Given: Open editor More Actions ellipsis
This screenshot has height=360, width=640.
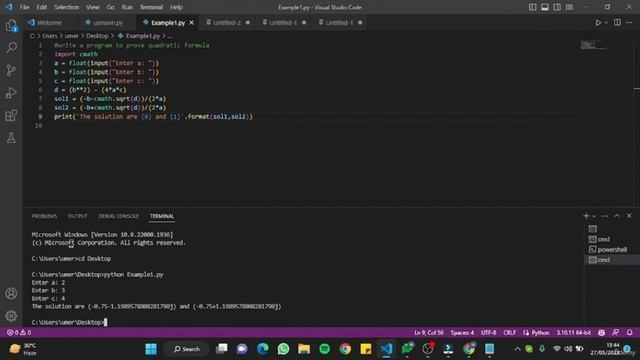Looking at the screenshot, I should click(629, 23).
